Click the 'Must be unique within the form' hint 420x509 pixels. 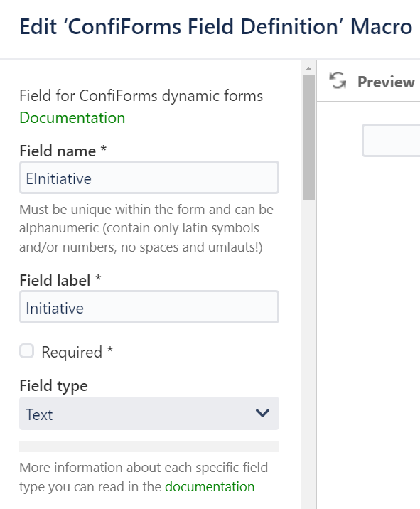(x=146, y=228)
